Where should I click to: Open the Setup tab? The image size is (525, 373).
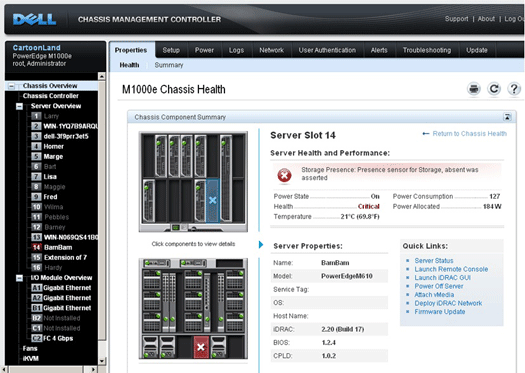pos(171,50)
